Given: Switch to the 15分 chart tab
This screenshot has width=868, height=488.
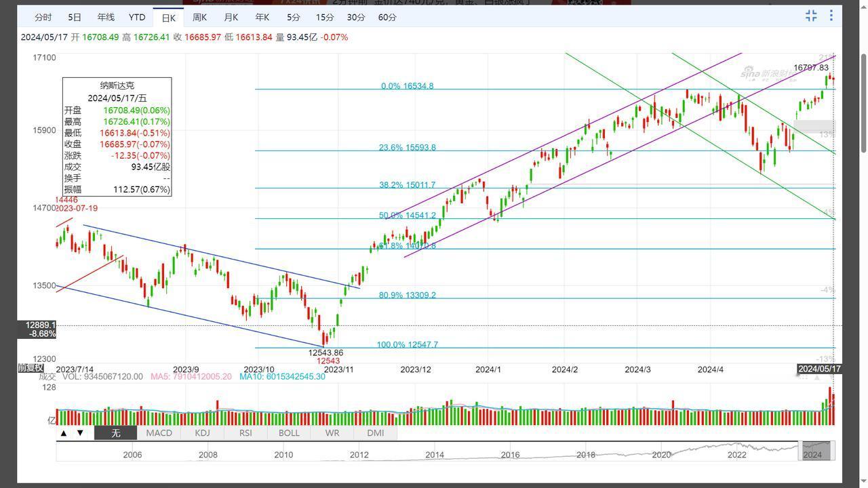Looking at the screenshot, I should click(x=325, y=17).
